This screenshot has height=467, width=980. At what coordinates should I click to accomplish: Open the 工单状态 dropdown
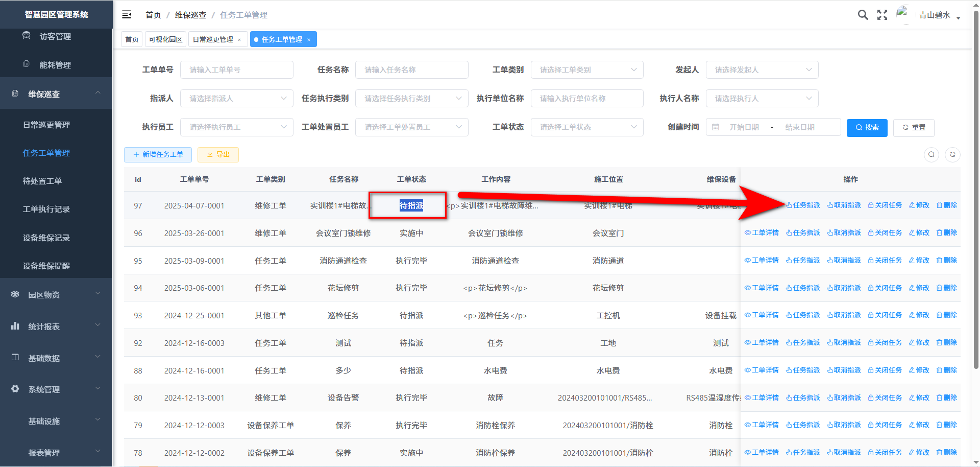click(586, 127)
